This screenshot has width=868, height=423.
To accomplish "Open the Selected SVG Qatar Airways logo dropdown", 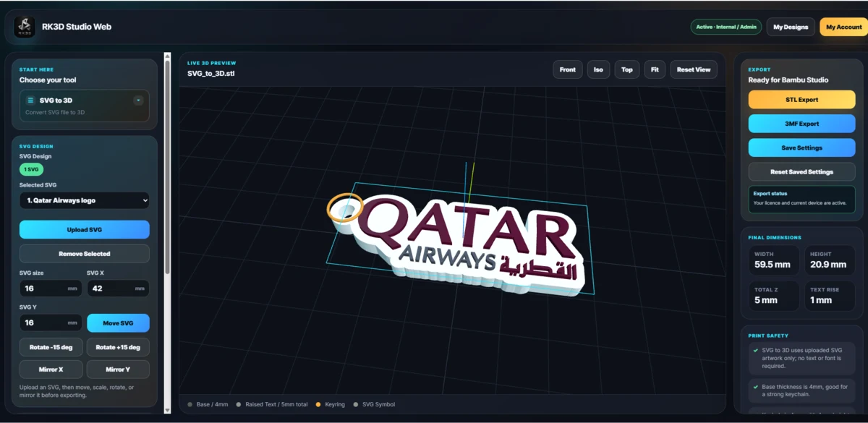I will [x=85, y=200].
